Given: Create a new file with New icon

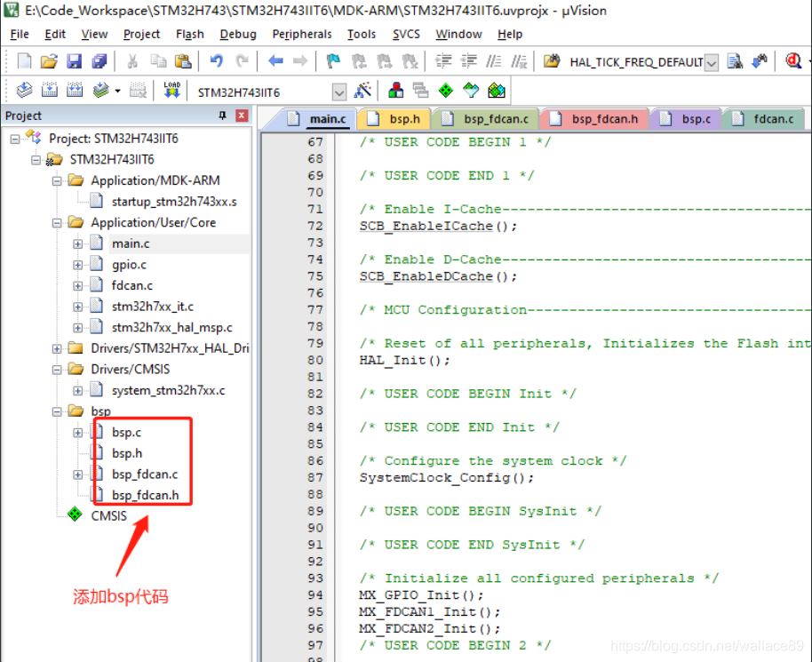Looking at the screenshot, I should click(x=24, y=61).
